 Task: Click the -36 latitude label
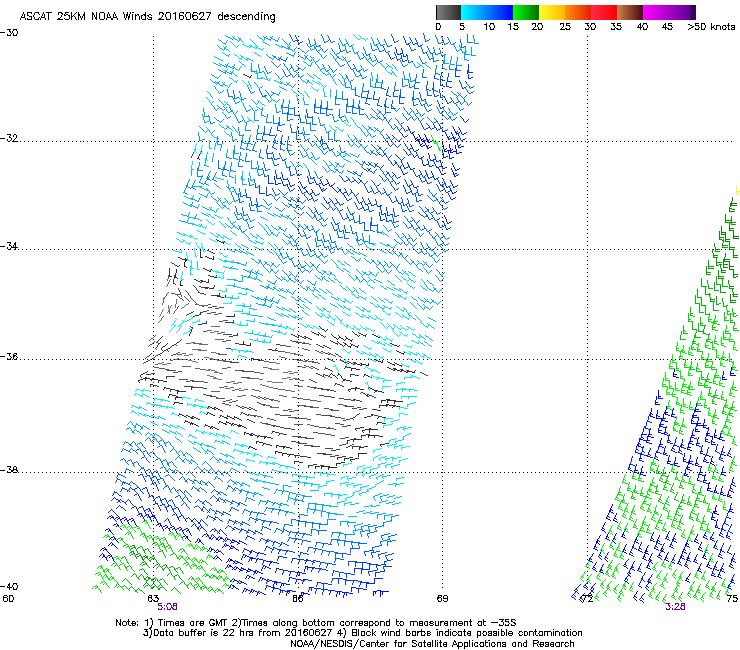(x=9, y=356)
